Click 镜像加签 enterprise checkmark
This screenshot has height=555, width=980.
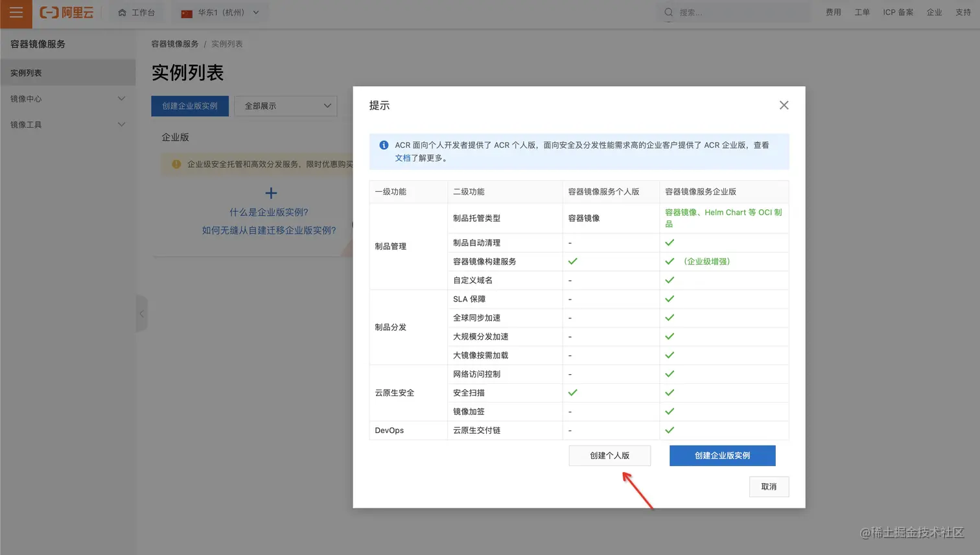[670, 411]
